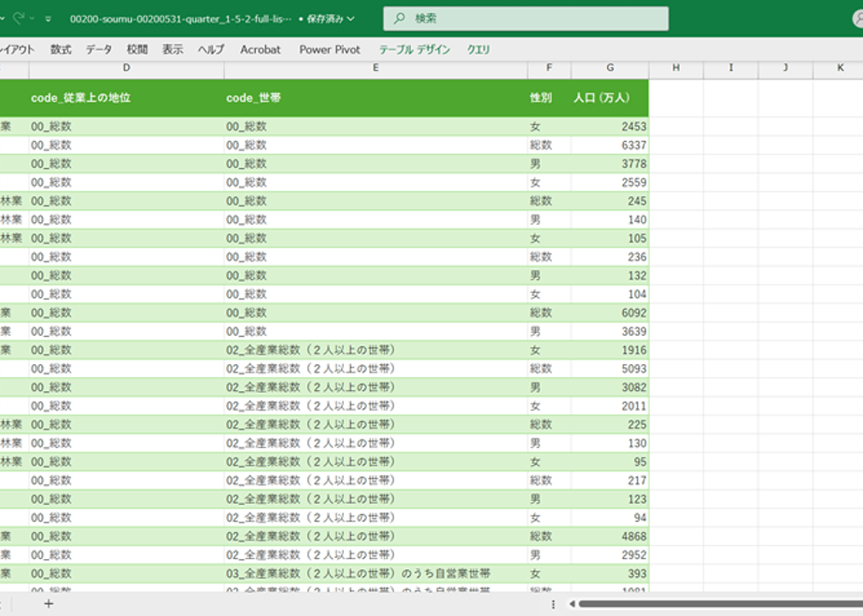Image resolution: width=863 pixels, height=616 pixels.
Task: Switch to the Acrobat tab
Action: [x=261, y=49]
